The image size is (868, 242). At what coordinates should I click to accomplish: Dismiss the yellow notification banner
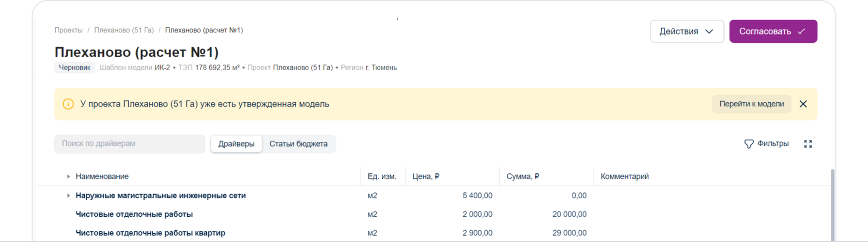tap(803, 104)
